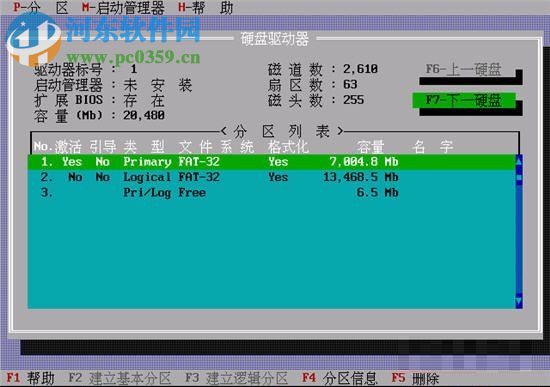This screenshot has height=387, width=550.
Task: Click the 13,468.5 Mb capacity value
Action: [361, 177]
